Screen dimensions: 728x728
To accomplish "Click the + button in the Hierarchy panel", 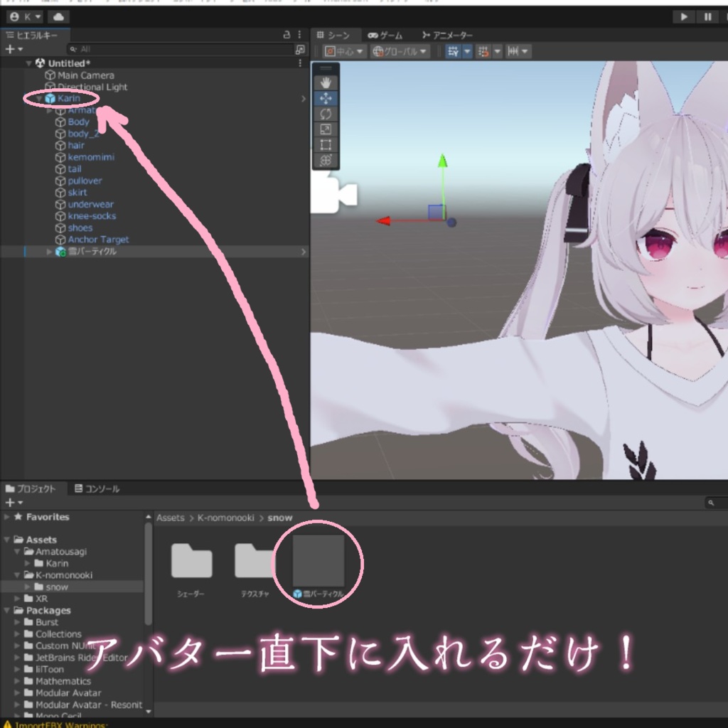I will click(9, 48).
